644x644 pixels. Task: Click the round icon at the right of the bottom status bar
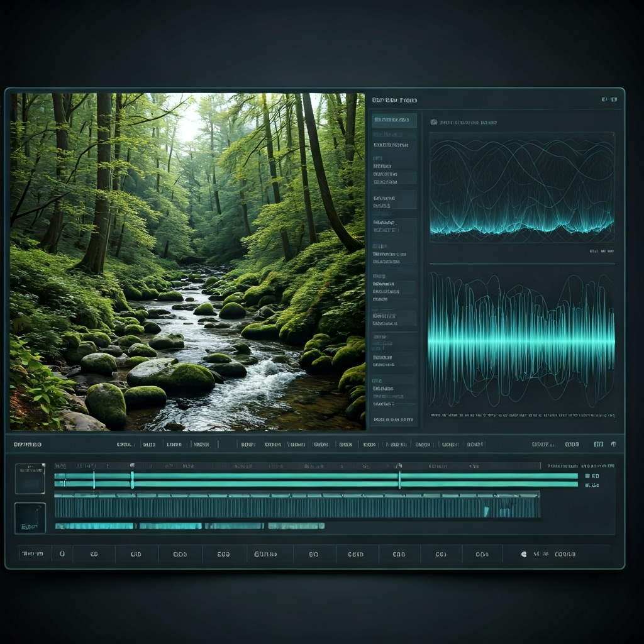coord(524,554)
